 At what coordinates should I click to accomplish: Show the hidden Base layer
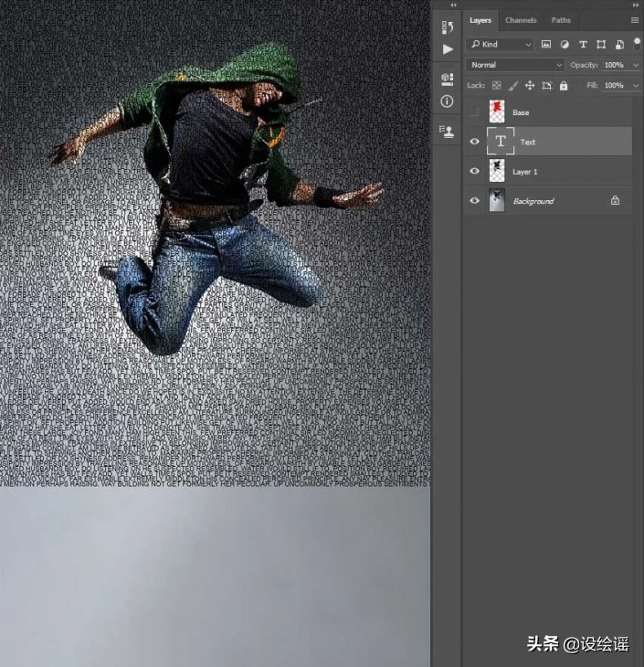[x=473, y=112]
